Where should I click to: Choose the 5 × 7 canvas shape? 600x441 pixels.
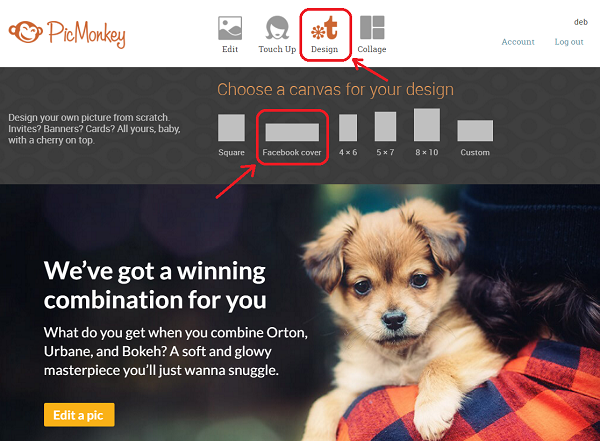385,126
